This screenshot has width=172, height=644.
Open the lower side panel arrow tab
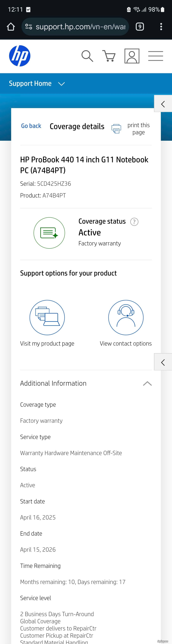163,362
